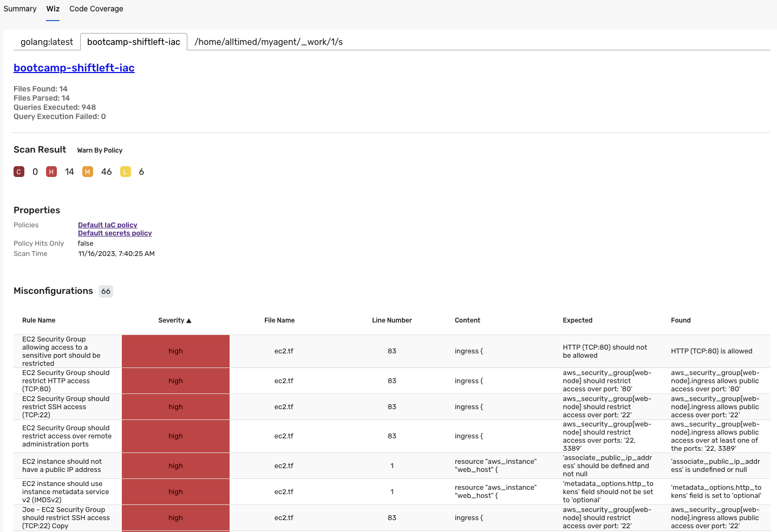Click the red high severity cell in first row
This screenshot has width=777, height=532.
175,351
